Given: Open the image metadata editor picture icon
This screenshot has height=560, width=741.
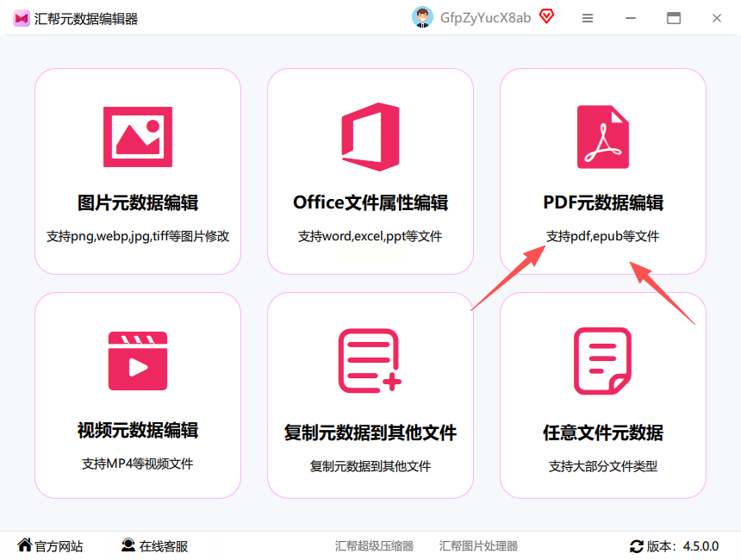Looking at the screenshot, I should click(x=138, y=137).
